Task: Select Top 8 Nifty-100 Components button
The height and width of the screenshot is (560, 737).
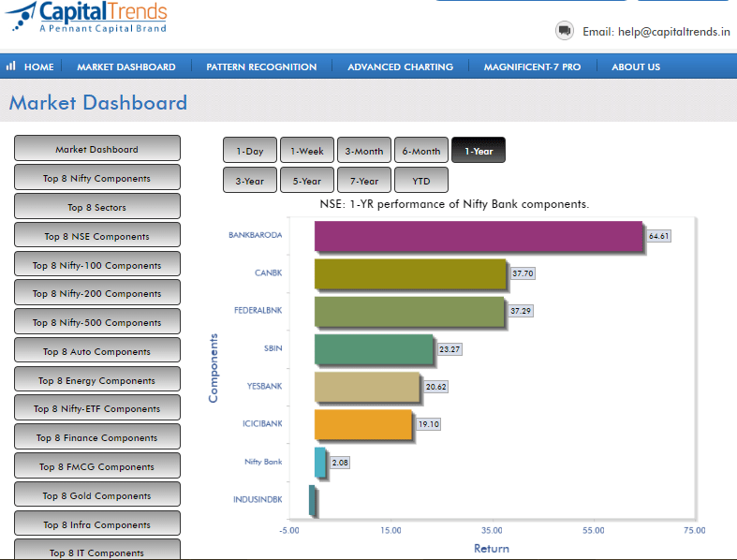Action: click(x=97, y=265)
